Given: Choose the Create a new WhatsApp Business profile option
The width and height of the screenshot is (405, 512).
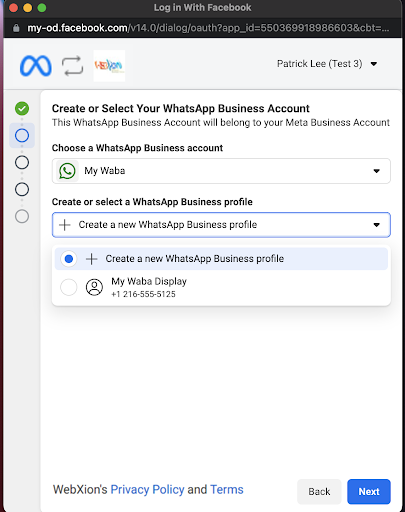Looking at the screenshot, I should [x=221, y=259].
